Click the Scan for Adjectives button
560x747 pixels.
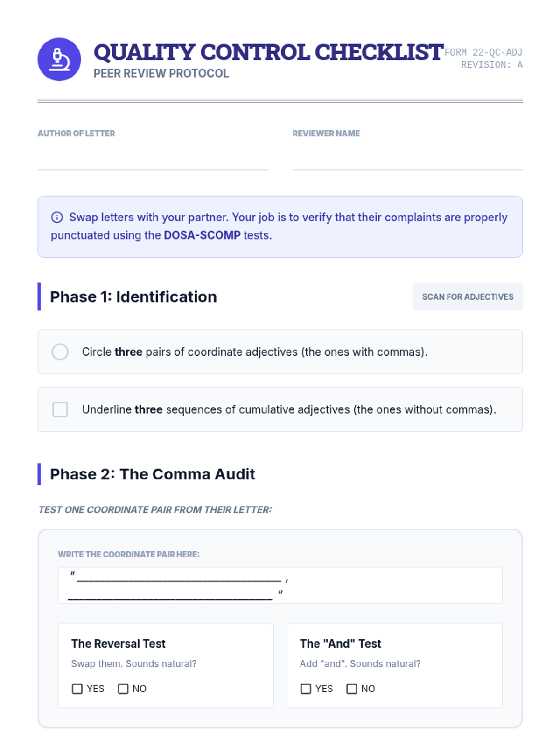click(468, 297)
